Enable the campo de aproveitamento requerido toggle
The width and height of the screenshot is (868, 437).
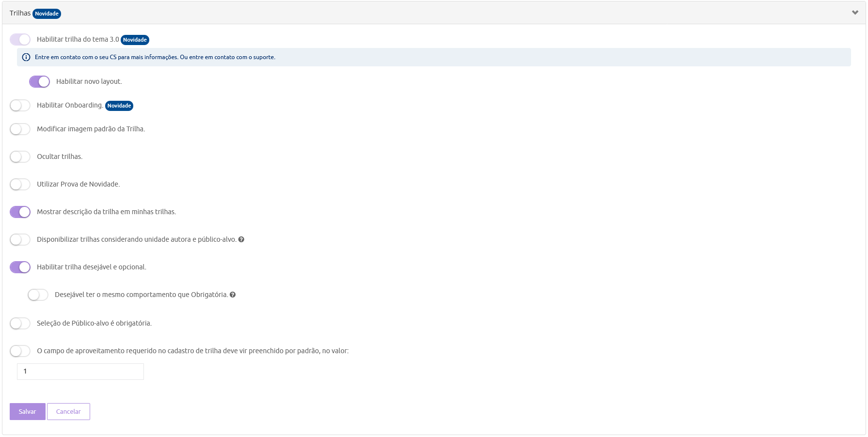tap(20, 351)
